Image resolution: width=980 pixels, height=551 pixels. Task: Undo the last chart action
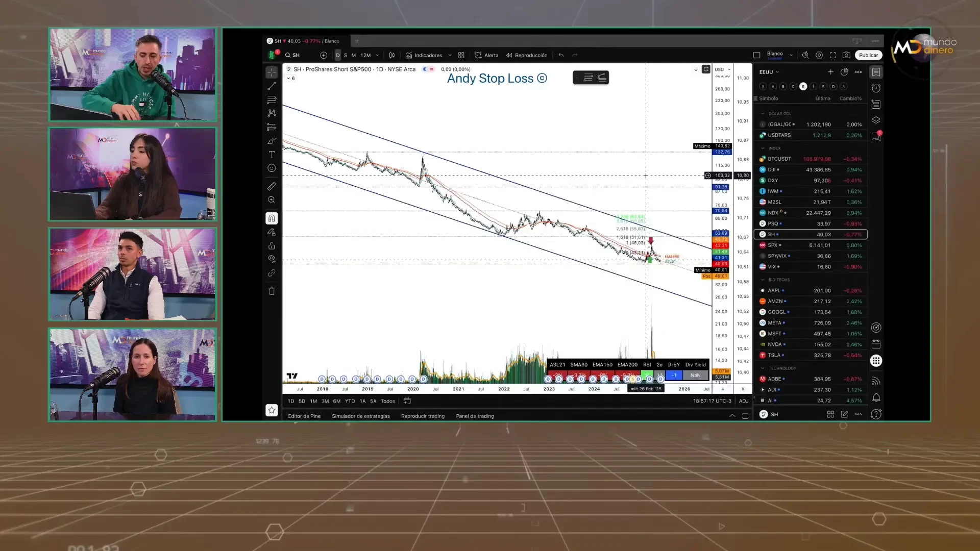[561, 55]
